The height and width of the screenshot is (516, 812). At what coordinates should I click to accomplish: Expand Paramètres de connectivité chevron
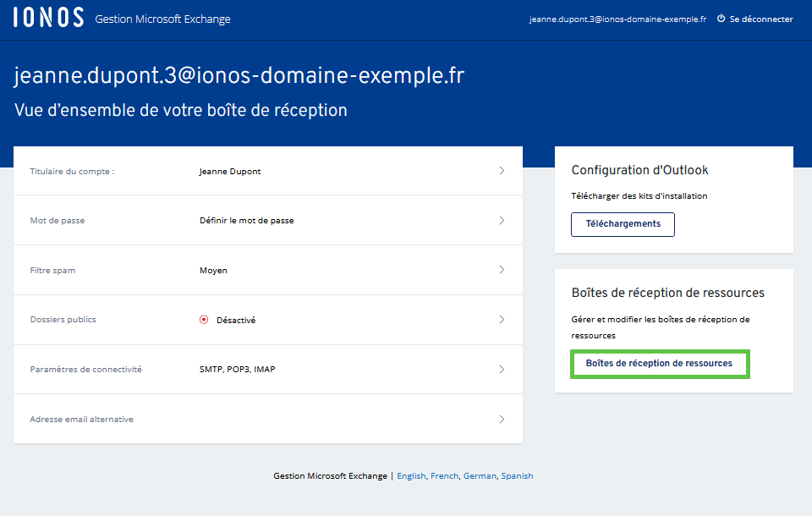coord(502,370)
